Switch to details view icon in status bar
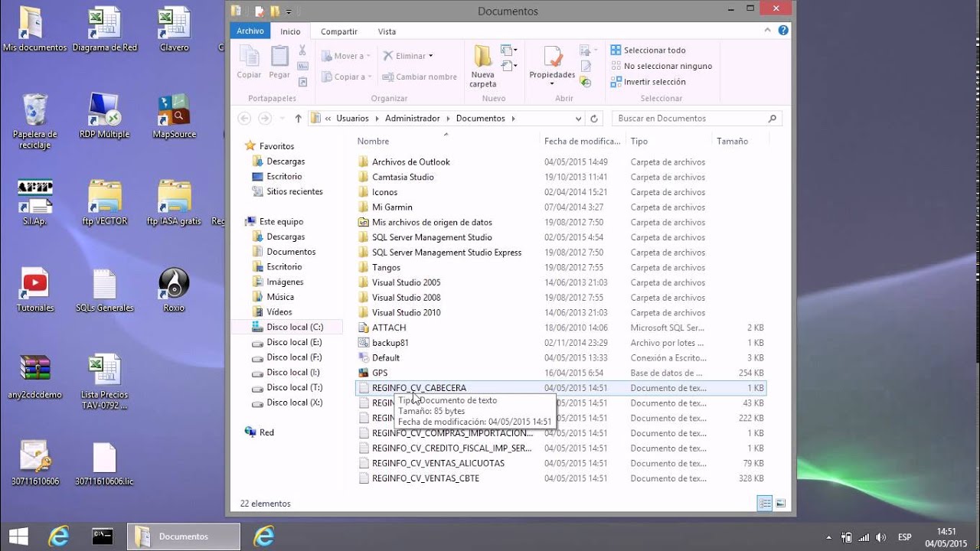This screenshot has width=980, height=551. click(x=764, y=503)
